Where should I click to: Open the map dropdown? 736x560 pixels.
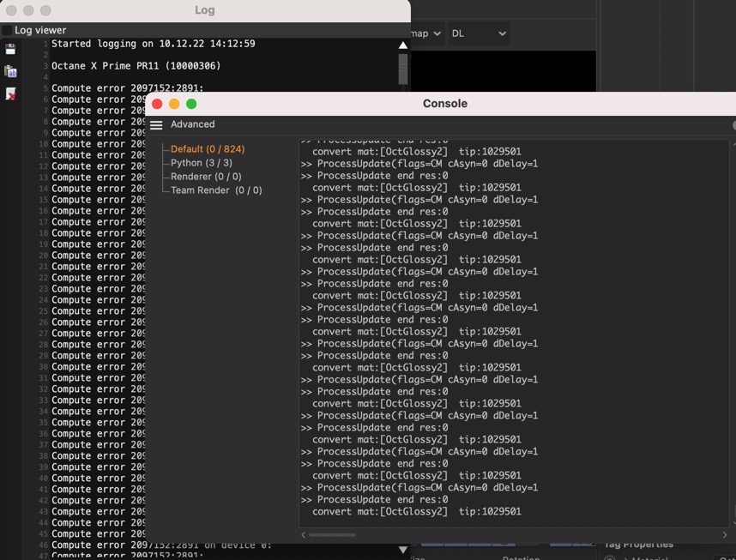[x=425, y=33]
